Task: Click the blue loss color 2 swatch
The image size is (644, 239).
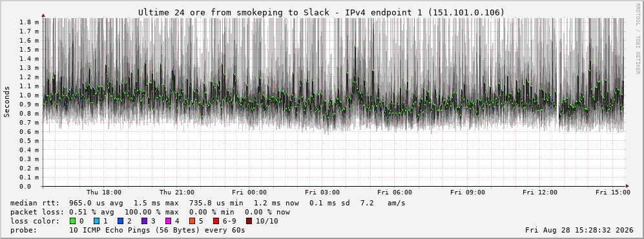Action: [120, 221]
